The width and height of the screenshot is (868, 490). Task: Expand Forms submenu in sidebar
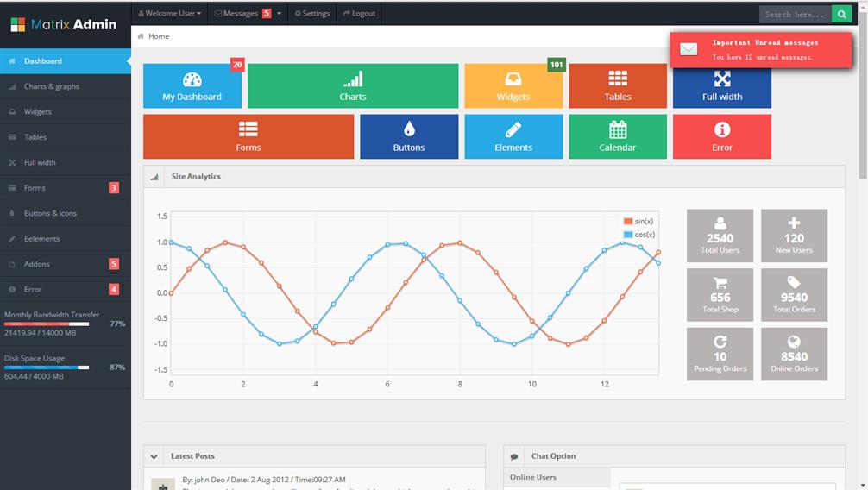click(x=35, y=188)
